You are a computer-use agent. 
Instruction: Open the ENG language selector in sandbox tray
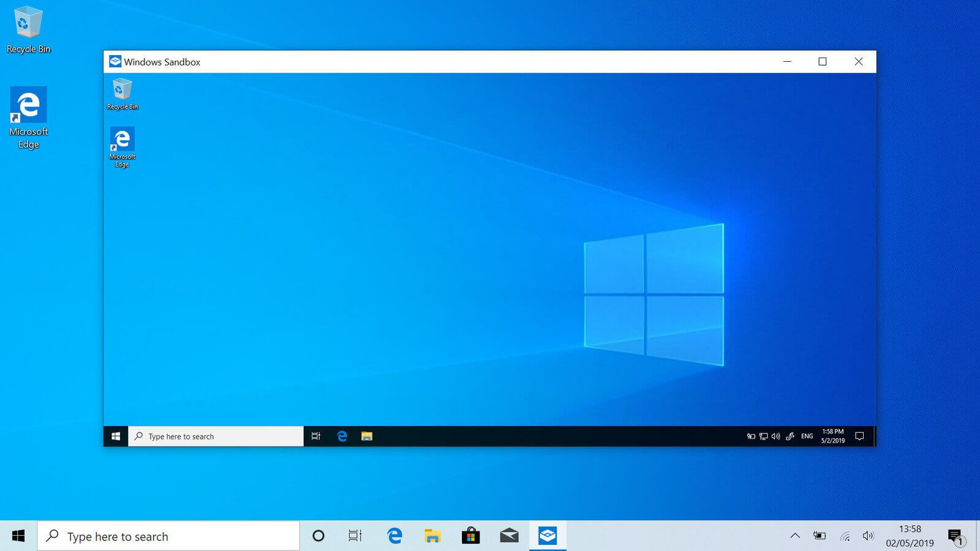click(x=806, y=436)
